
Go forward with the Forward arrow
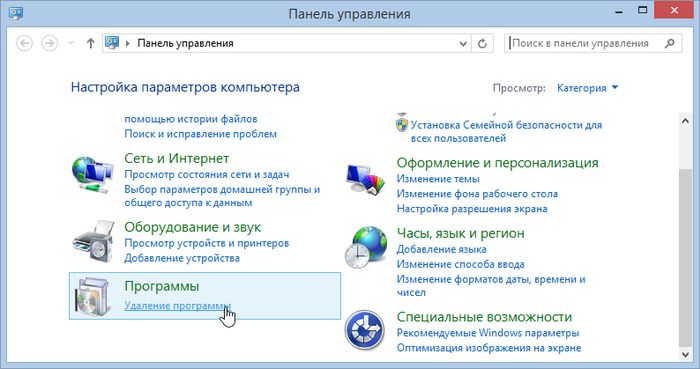click(x=50, y=43)
